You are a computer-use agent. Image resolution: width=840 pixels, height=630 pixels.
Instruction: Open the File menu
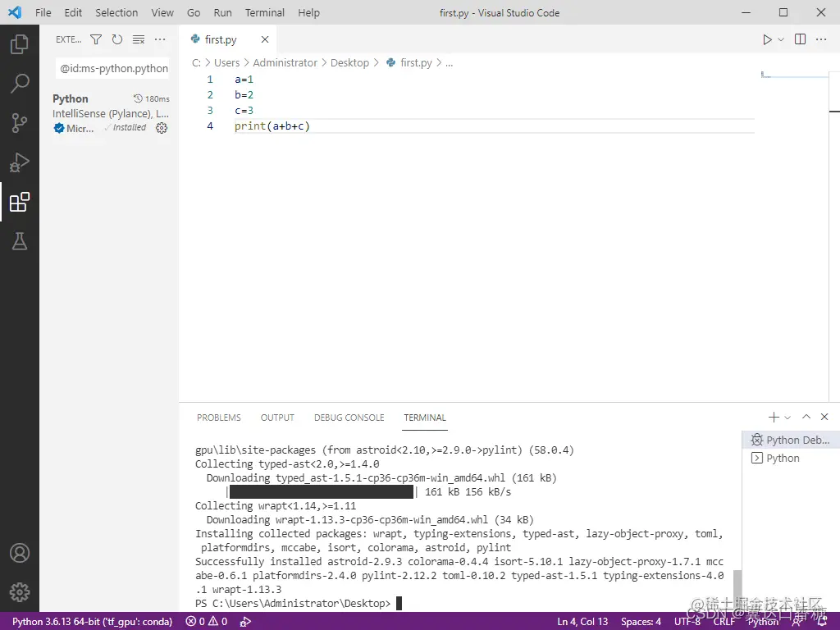tap(43, 12)
